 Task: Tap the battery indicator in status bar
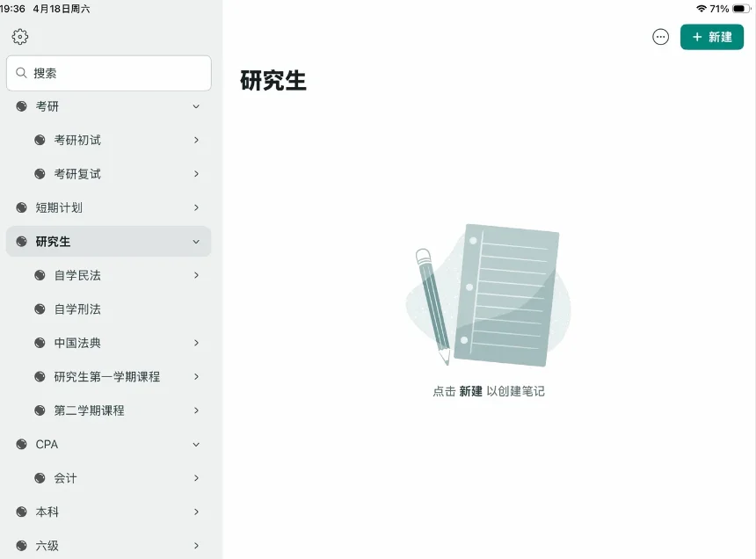pos(741,9)
